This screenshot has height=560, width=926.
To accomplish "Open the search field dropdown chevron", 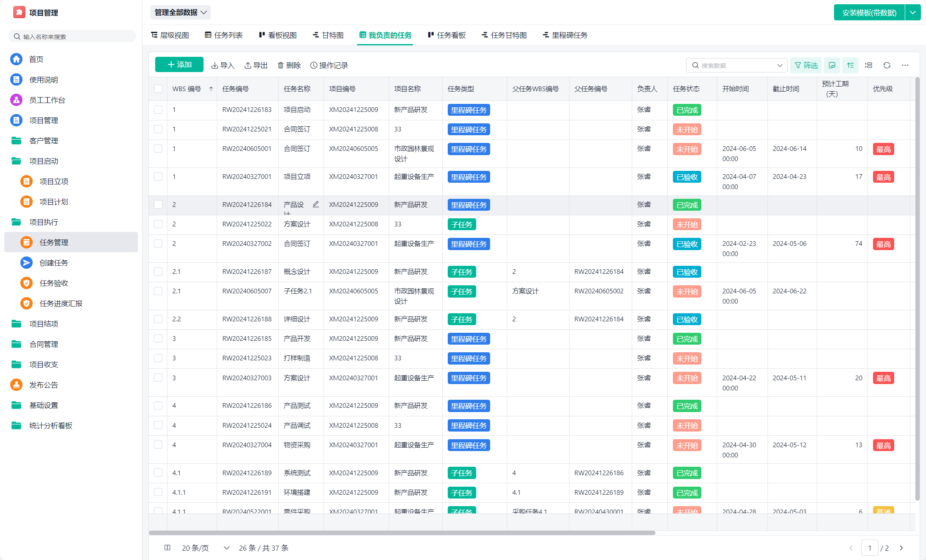I will point(779,65).
